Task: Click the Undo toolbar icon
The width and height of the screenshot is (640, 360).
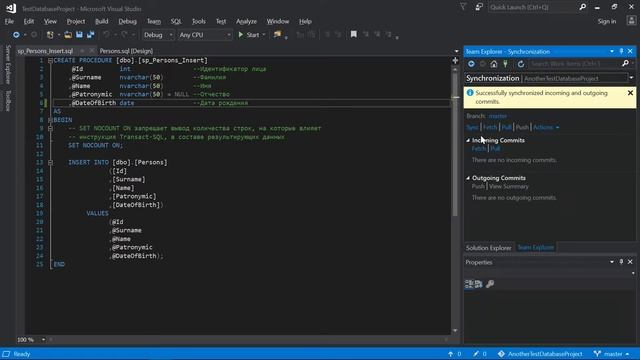Action: pyautogui.click(x=107, y=35)
